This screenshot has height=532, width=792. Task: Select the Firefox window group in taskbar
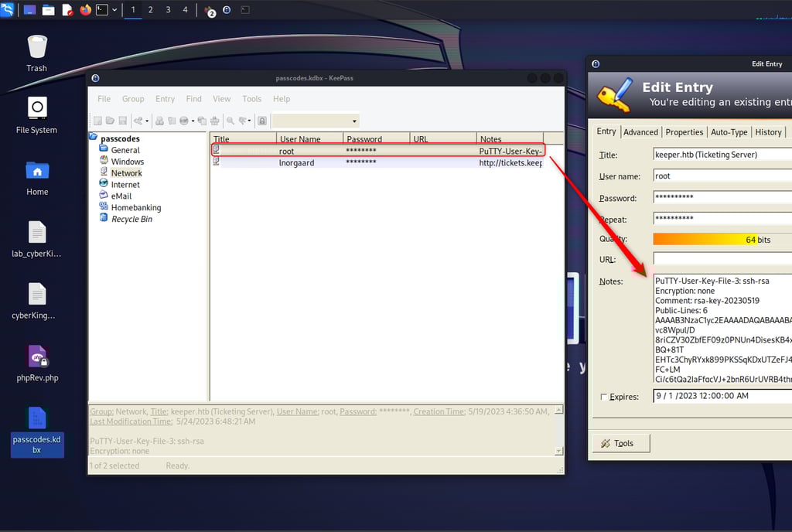tap(210, 10)
